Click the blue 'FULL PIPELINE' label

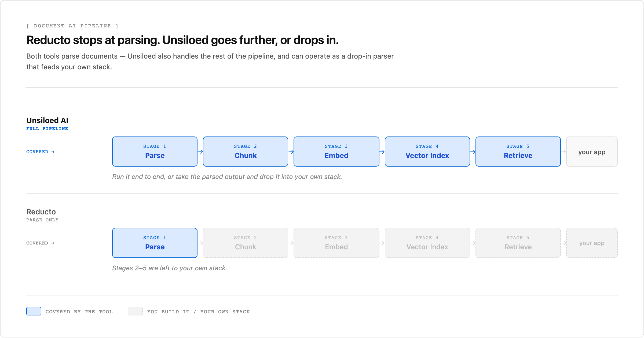point(47,129)
